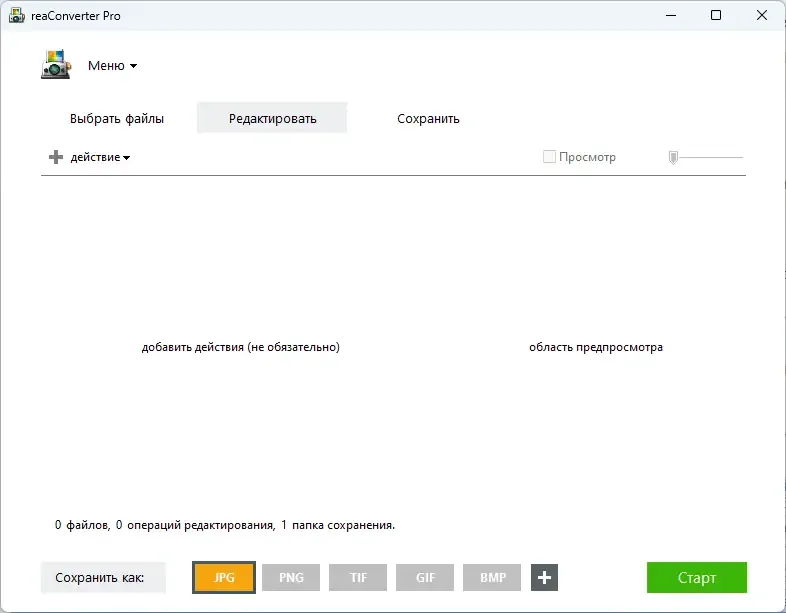Click the plus icon beside действие

[56, 157]
